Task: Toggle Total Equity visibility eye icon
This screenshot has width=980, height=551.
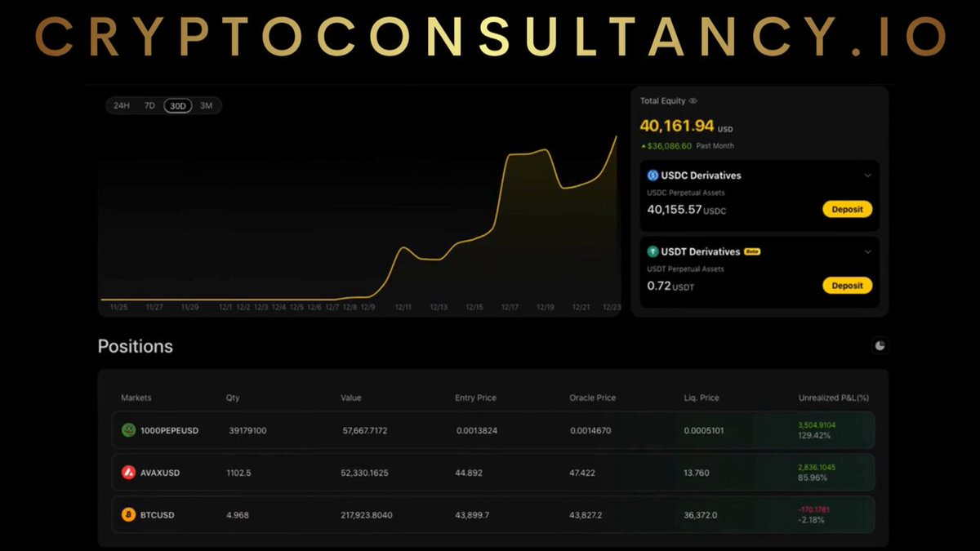Action: pos(693,101)
